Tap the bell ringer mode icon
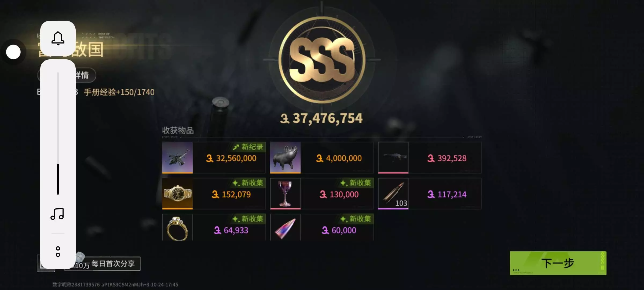 click(x=58, y=38)
